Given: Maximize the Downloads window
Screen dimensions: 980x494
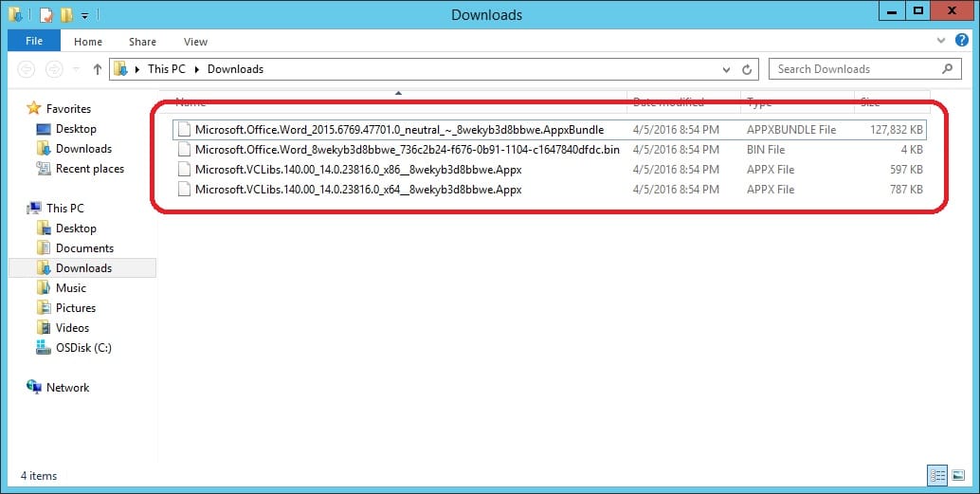Looking at the screenshot, I should 917,11.
